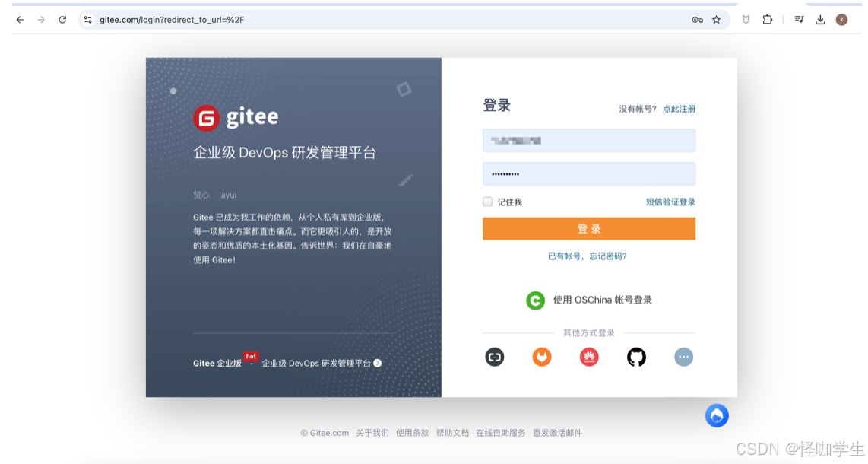This screenshot has height=464, width=868.
Task: Click the OSChina green logo icon
Action: (x=535, y=300)
